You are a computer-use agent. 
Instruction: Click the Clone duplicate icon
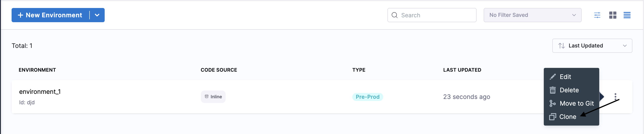click(552, 116)
